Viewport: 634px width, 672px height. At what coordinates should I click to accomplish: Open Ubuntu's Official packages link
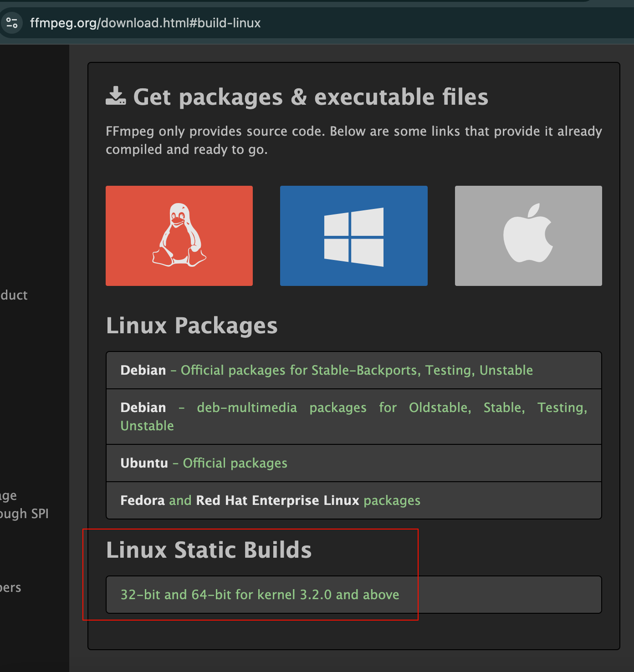235,463
